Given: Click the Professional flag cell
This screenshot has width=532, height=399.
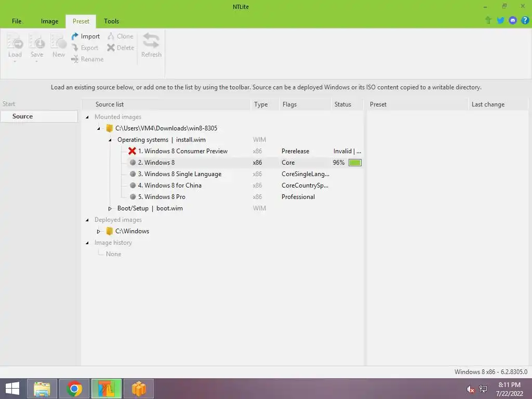Looking at the screenshot, I should coord(298,197).
